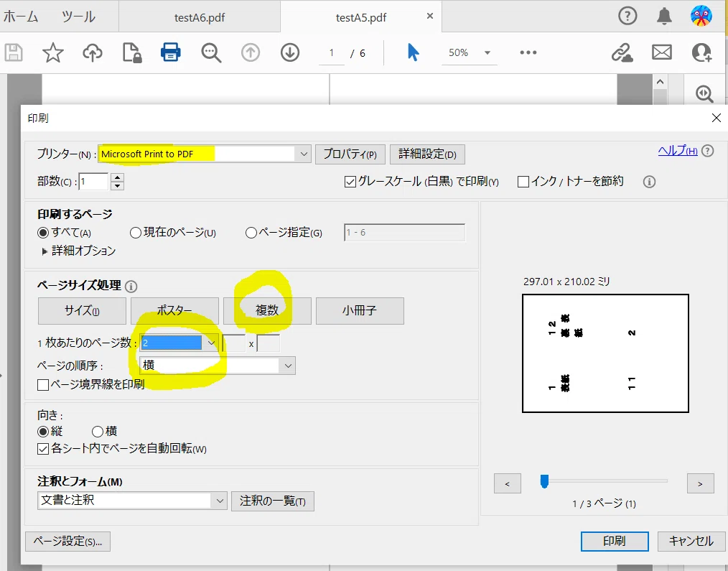Screen dimensions: 728x571
Task: Switch to ツール tab
Action: tap(78, 17)
